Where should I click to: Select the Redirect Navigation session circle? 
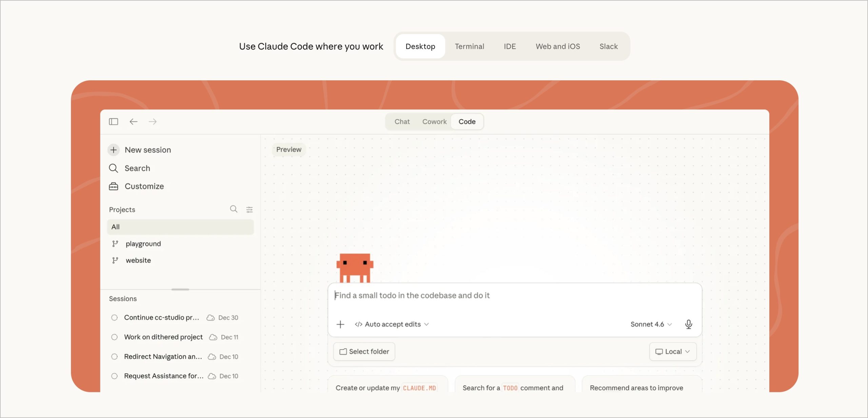pos(114,357)
